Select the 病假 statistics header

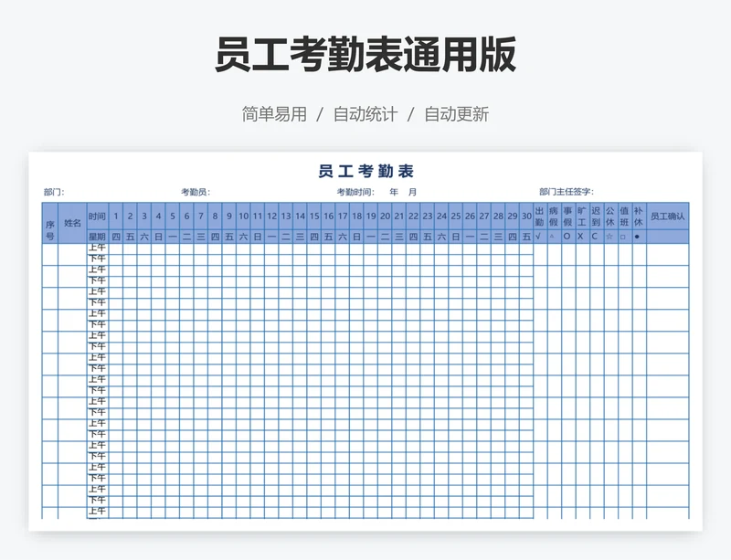click(x=554, y=217)
